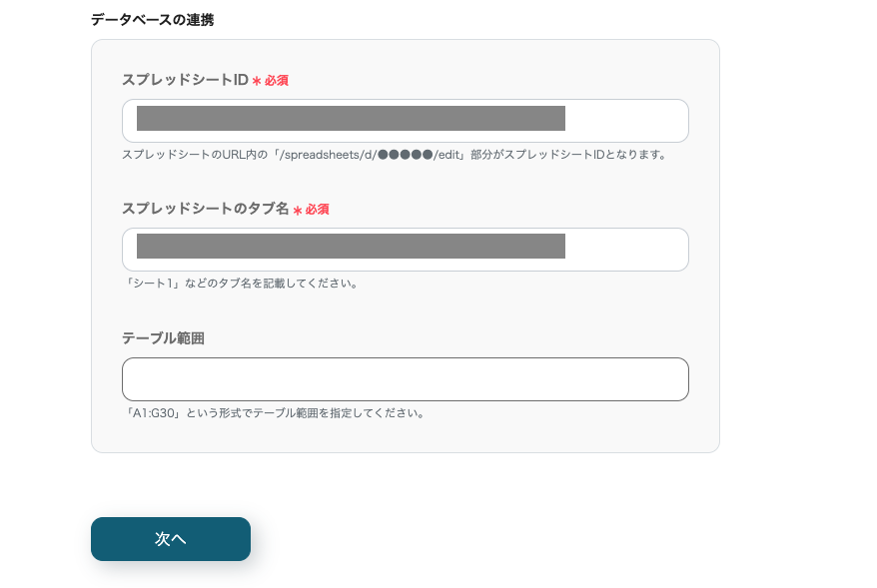This screenshot has height=588, width=877.
Task: Click the gray masked value in タブ名 field
Action: [x=351, y=246]
